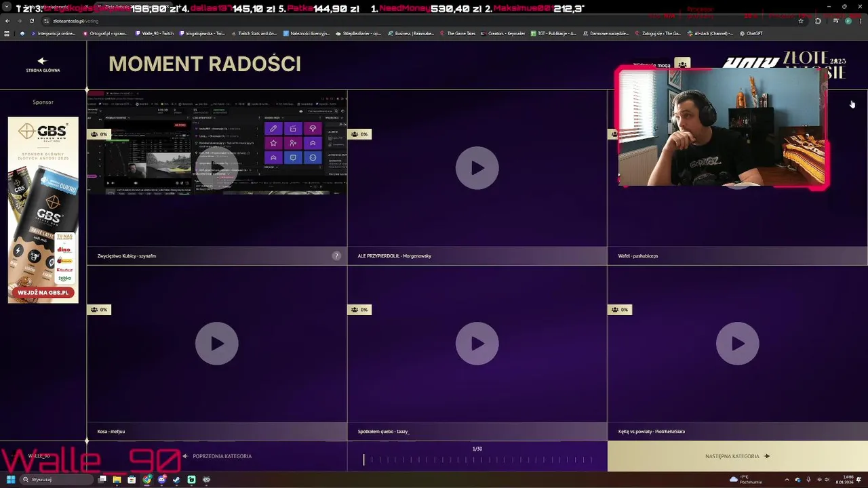Reload the page
Screen dimensions: 868x488
[31, 21]
